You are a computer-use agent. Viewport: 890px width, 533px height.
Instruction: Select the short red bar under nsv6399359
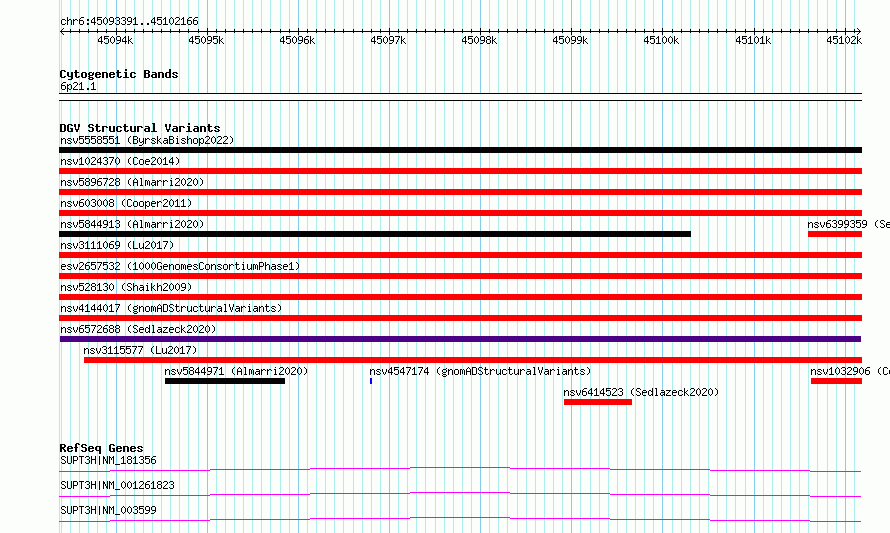coord(835,234)
